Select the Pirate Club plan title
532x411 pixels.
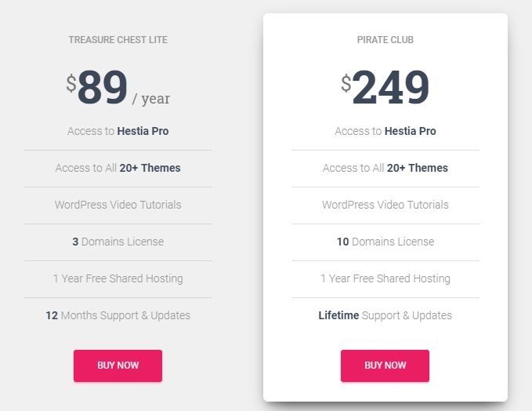[x=385, y=40]
